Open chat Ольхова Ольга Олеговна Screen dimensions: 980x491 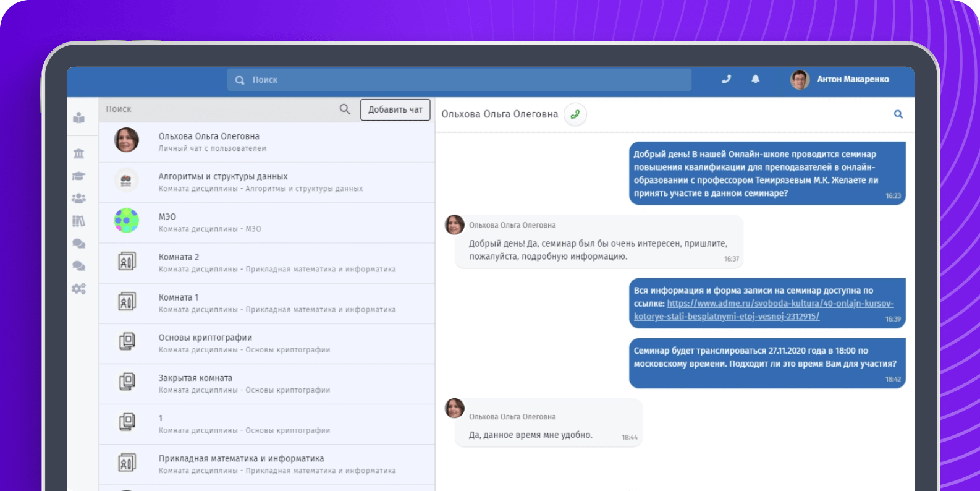tap(267, 142)
